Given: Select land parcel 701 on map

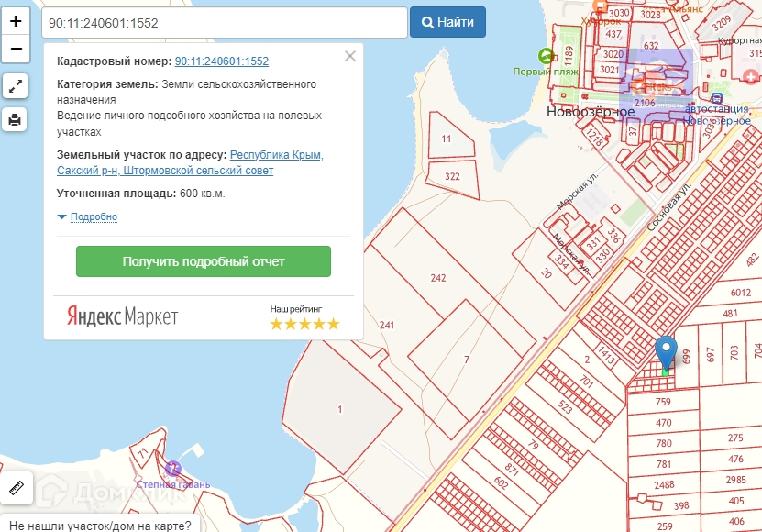Looking at the screenshot, I should click(x=587, y=381).
